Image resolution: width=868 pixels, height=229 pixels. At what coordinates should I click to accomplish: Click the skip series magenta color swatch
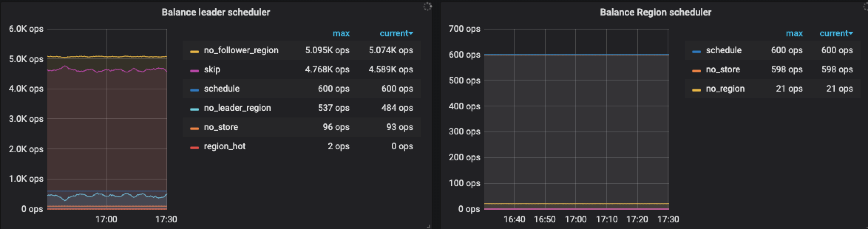pyautogui.click(x=194, y=71)
